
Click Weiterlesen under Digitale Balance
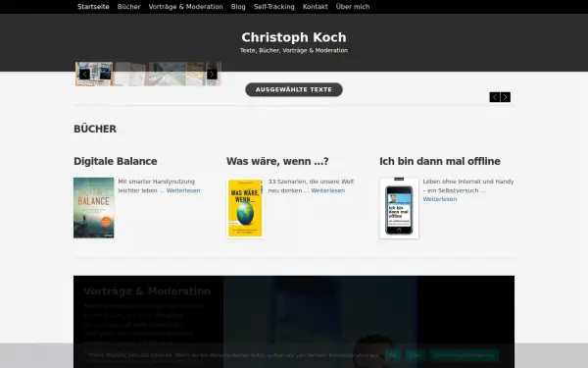[x=183, y=190]
